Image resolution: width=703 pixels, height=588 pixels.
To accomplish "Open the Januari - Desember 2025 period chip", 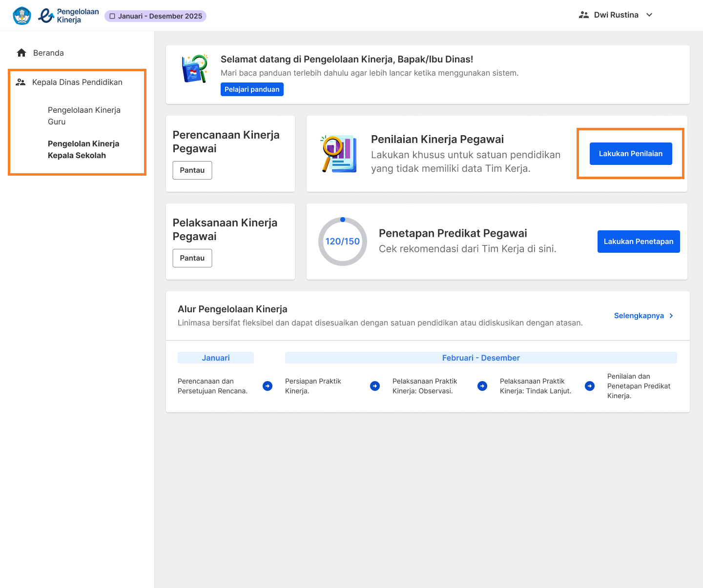I will click(x=155, y=16).
